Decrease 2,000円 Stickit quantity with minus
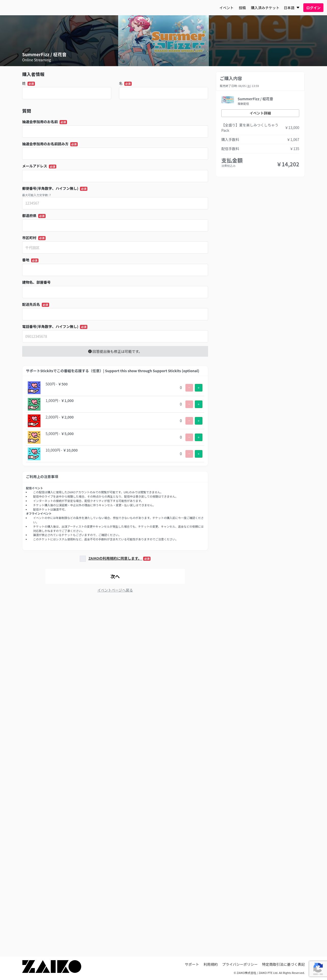Screen dimensions: 327x980 pyautogui.click(x=189, y=421)
